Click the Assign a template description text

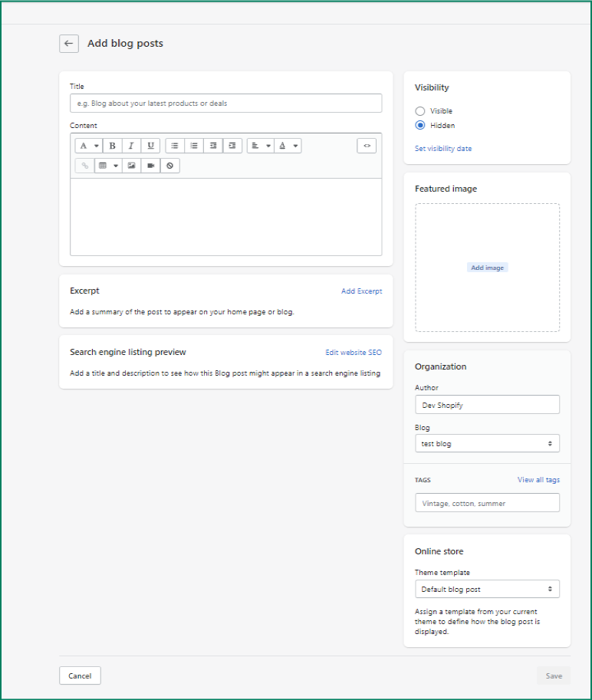pos(477,622)
